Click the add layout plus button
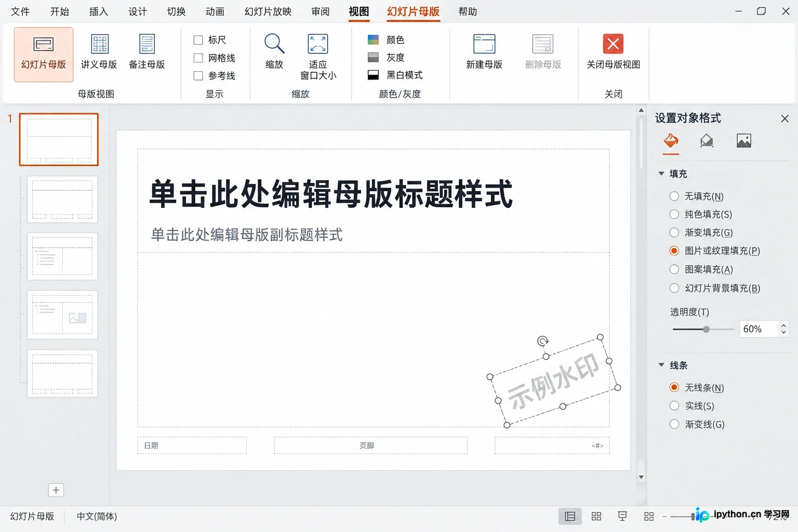 coord(56,490)
